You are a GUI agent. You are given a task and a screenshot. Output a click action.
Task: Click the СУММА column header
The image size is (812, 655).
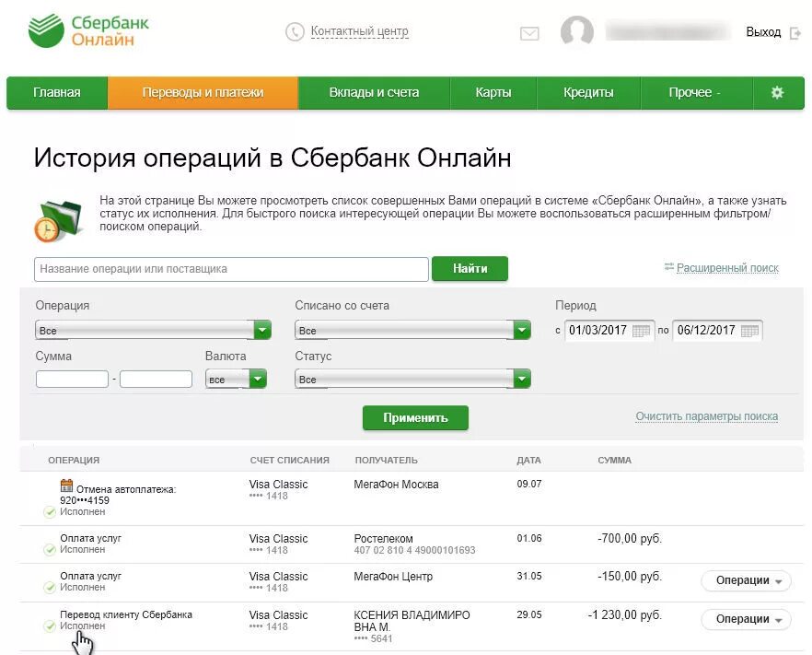(615, 461)
